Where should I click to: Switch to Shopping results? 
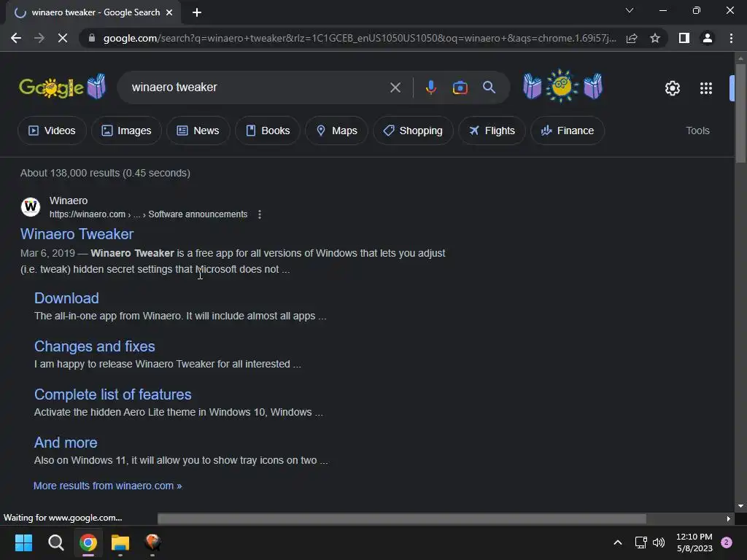click(x=413, y=131)
